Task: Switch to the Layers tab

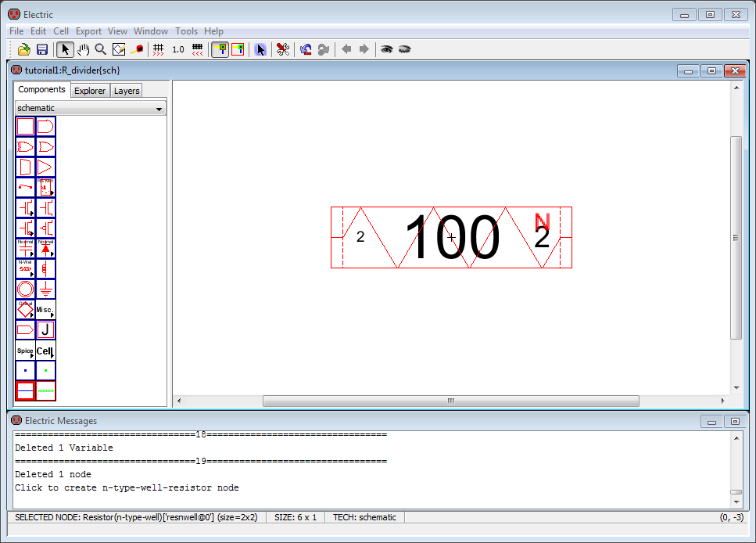Action: click(x=127, y=91)
